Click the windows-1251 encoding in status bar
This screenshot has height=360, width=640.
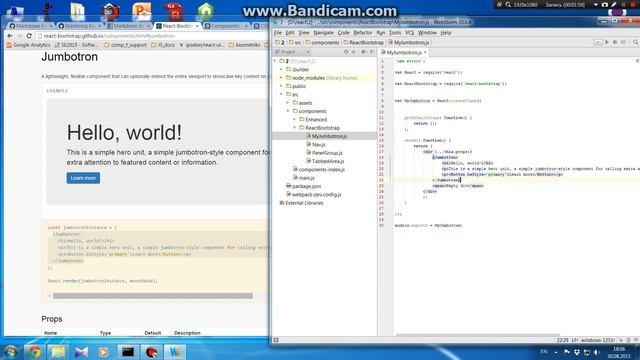pyautogui.click(x=598, y=340)
